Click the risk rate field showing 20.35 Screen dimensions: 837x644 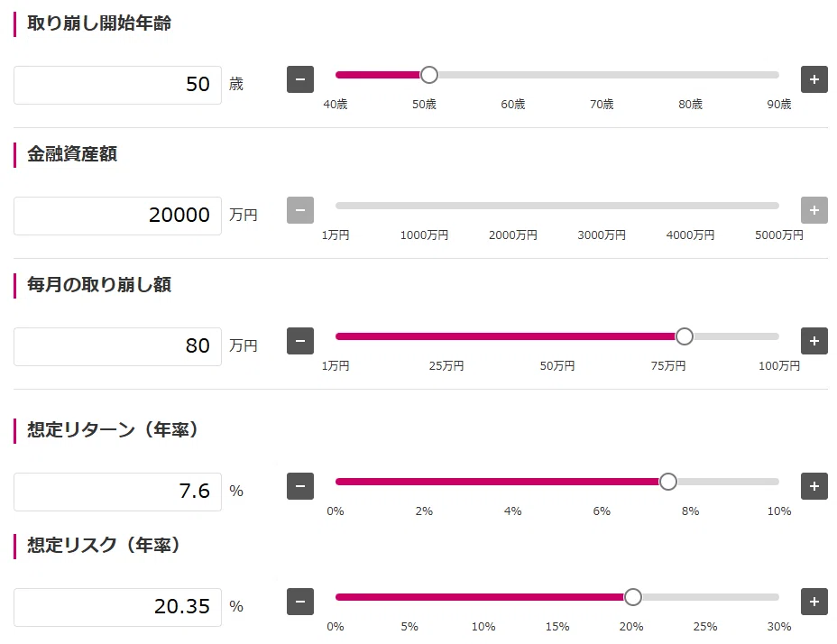click(117, 607)
